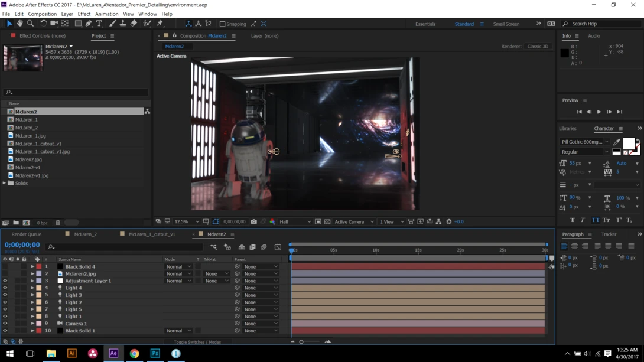Expand the Solids folder in Project
This screenshot has height=362, width=644.
pos(5,183)
